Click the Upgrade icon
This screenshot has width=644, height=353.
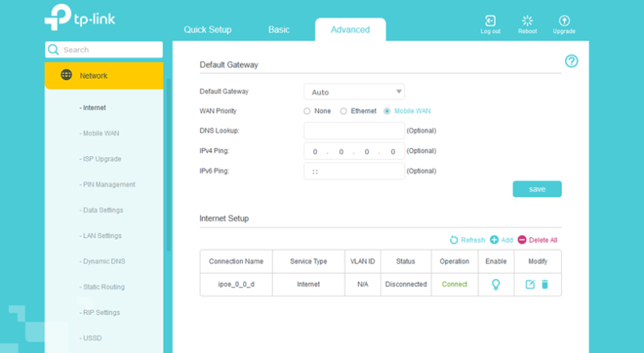(564, 21)
